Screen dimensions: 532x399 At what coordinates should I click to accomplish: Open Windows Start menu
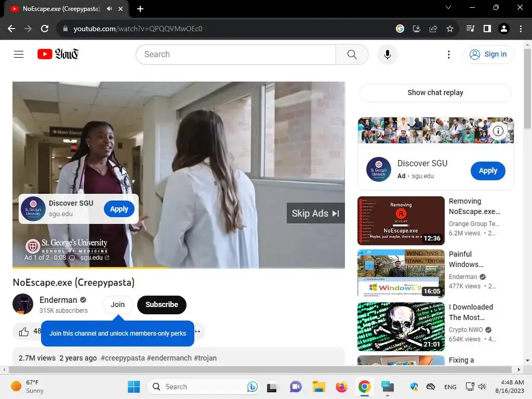click(134, 387)
